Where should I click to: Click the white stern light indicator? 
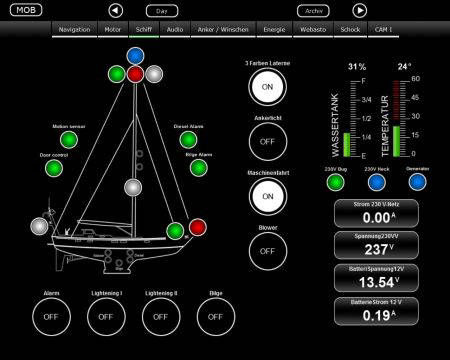39,226
